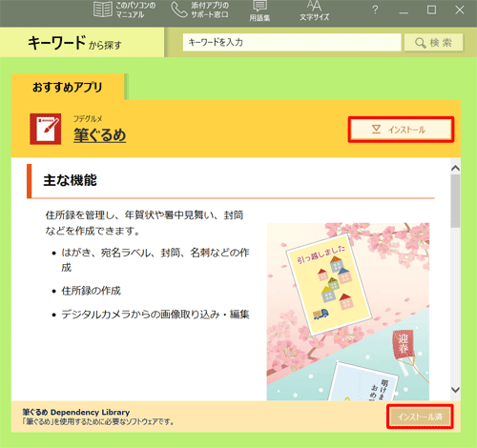
Task: Click the インストール済 button for Dependency Library
Action: [x=420, y=417]
